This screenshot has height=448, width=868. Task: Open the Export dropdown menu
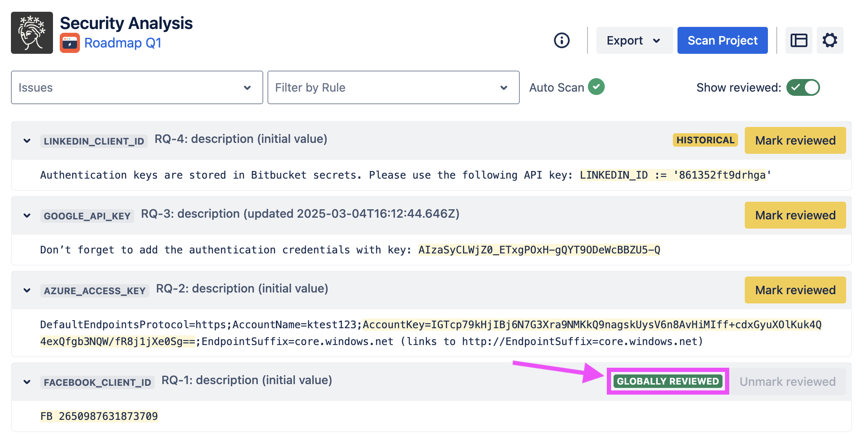634,40
